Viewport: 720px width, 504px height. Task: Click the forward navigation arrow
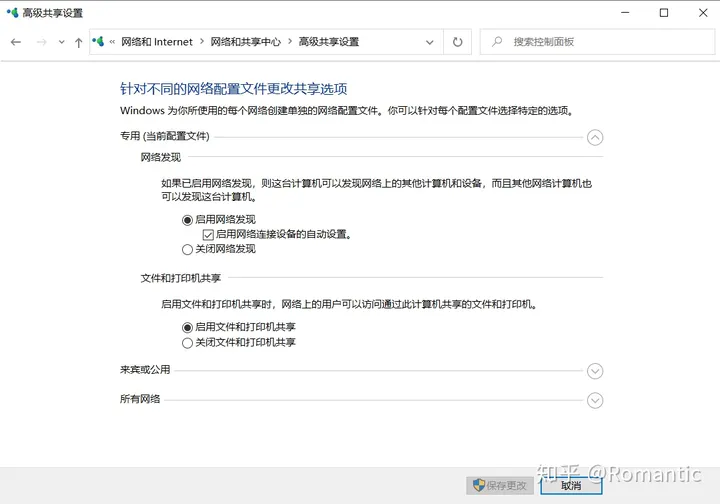point(41,42)
